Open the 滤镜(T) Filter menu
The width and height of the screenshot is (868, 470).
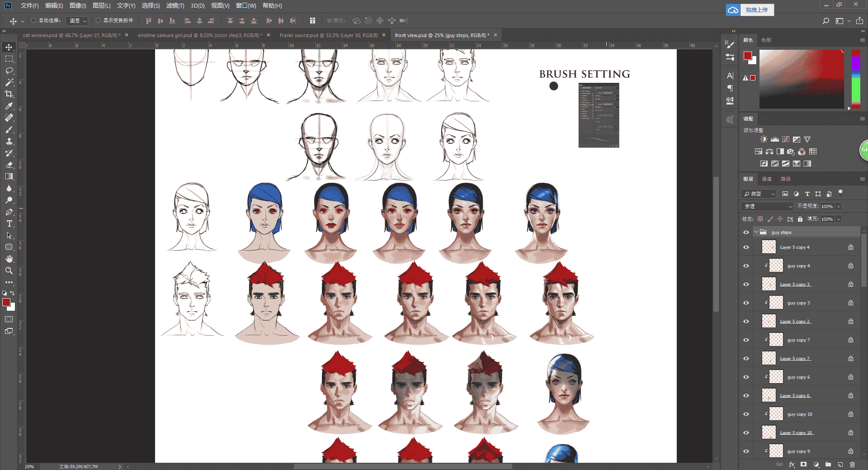coord(175,5)
